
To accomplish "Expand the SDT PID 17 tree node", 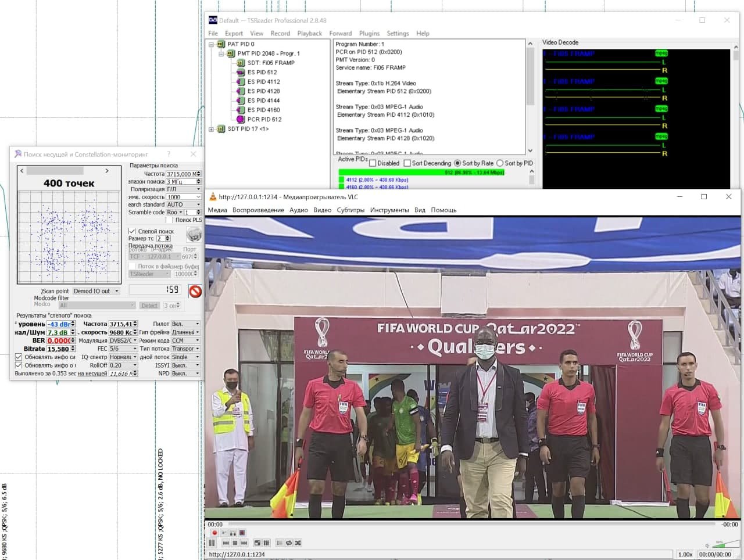I will pos(212,129).
